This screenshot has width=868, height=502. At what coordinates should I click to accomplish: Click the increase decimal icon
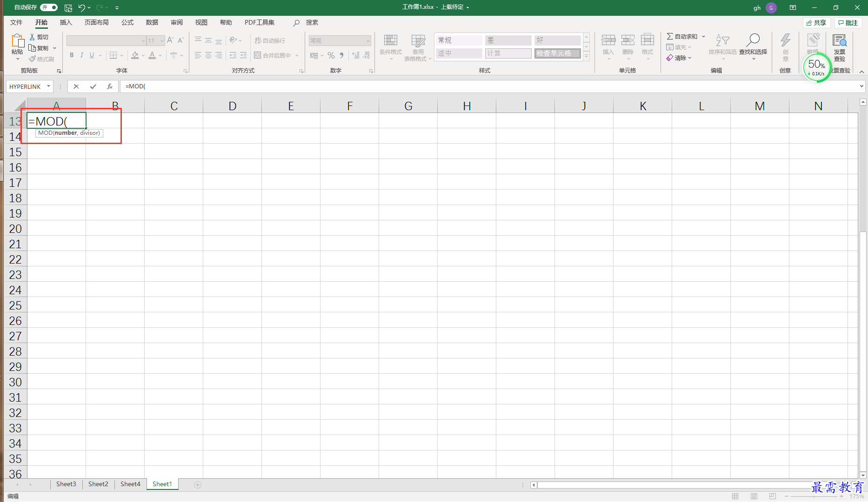[x=356, y=55]
